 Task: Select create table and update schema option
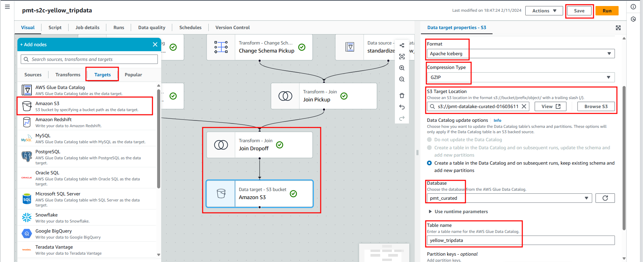[429, 148]
